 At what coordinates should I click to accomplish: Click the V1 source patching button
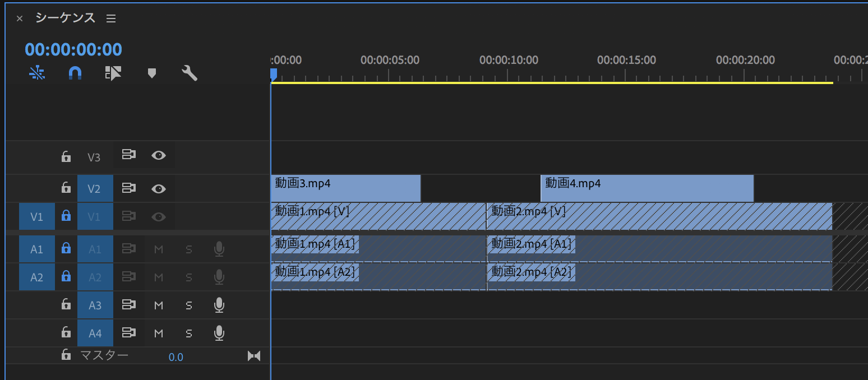click(36, 216)
